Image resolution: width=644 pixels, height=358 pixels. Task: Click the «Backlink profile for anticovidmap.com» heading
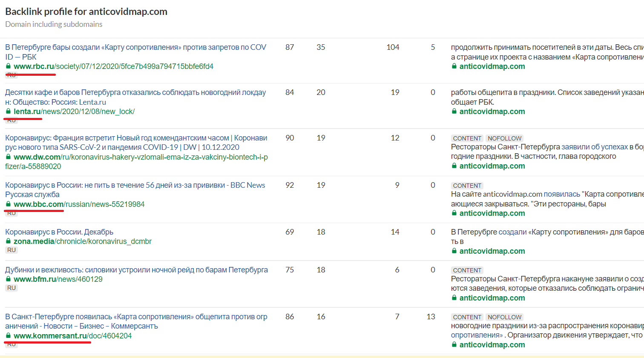[86, 11]
